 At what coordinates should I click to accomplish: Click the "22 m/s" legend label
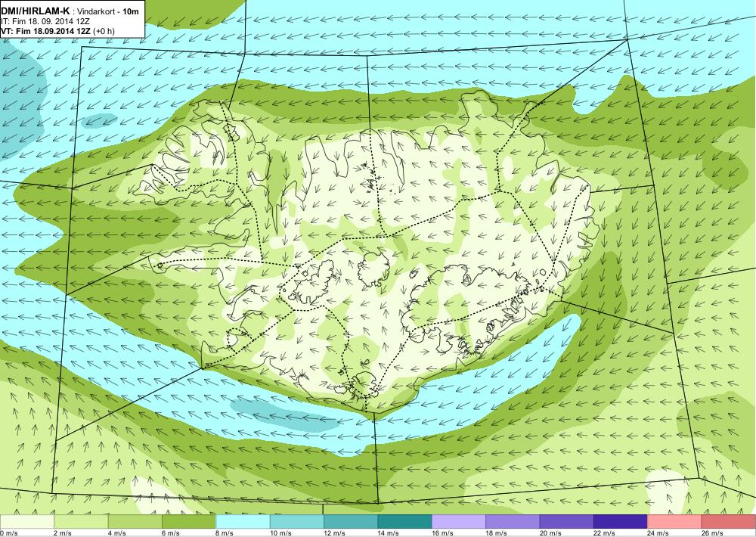(605, 533)
